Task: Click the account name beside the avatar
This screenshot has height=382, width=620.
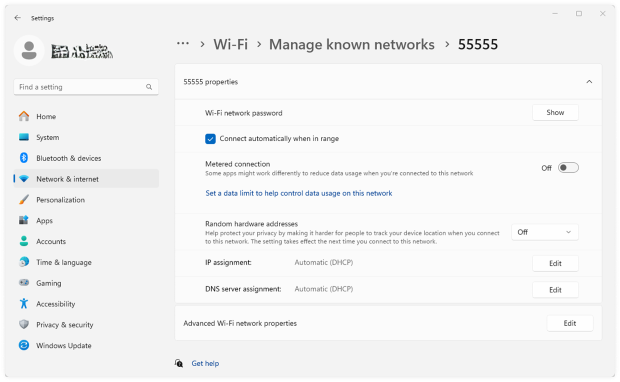Action: tap(82, 51)
